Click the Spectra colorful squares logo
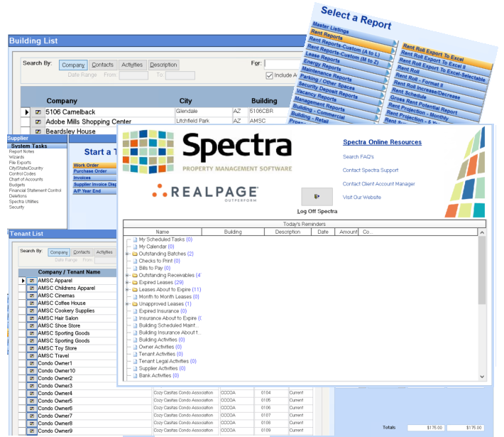This screenshot has height=437, width=504. tap(148, 151)
